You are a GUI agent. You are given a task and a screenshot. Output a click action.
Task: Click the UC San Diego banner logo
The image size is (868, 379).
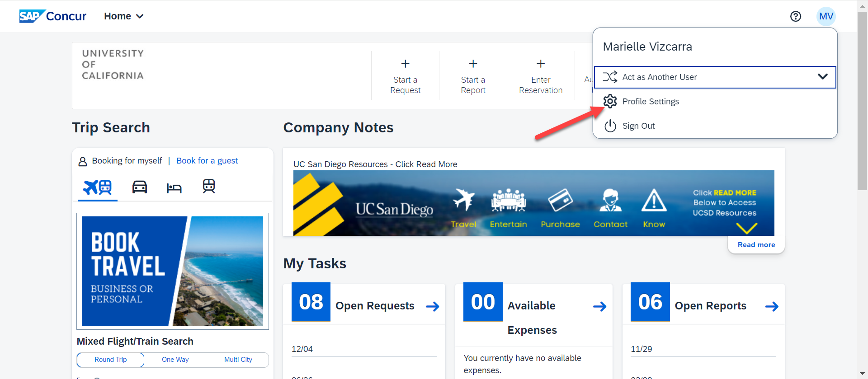click(x=394, y=209)
